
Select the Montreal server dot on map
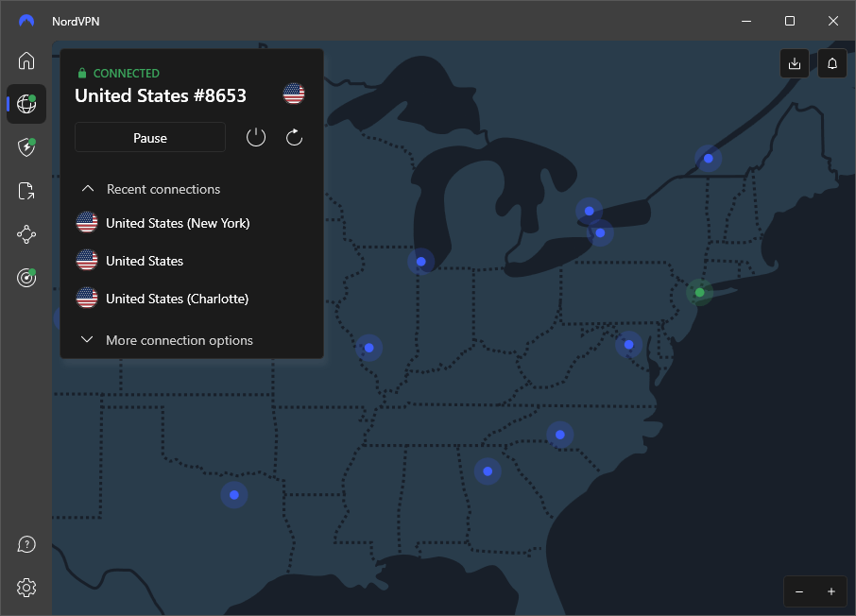click(x=708, y=159)
